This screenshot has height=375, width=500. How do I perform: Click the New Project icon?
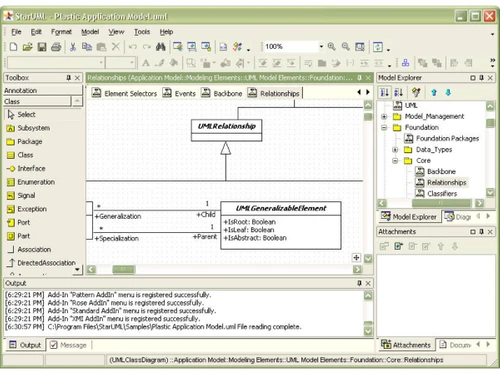tap(13, 47)
